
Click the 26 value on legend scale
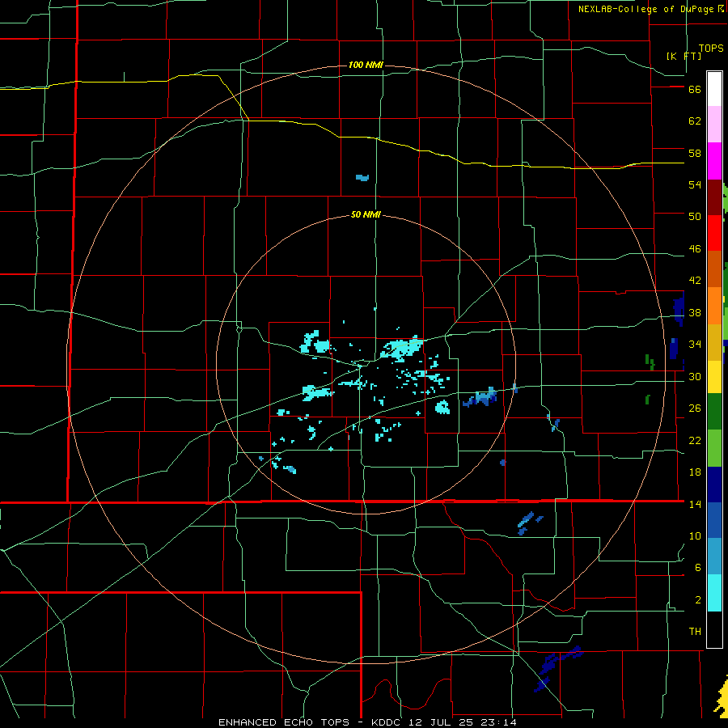(695, 408)
